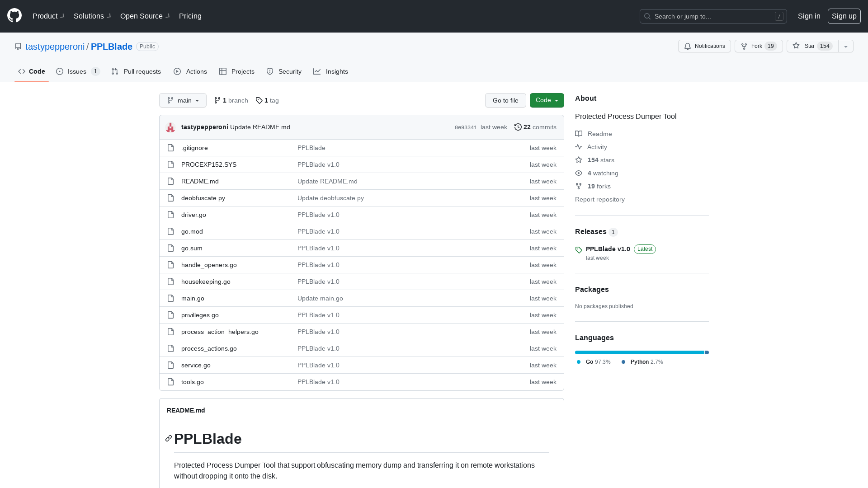Open the 1 tag link
This screenshot has height=488, width=868.
click(x=267, y=100)
